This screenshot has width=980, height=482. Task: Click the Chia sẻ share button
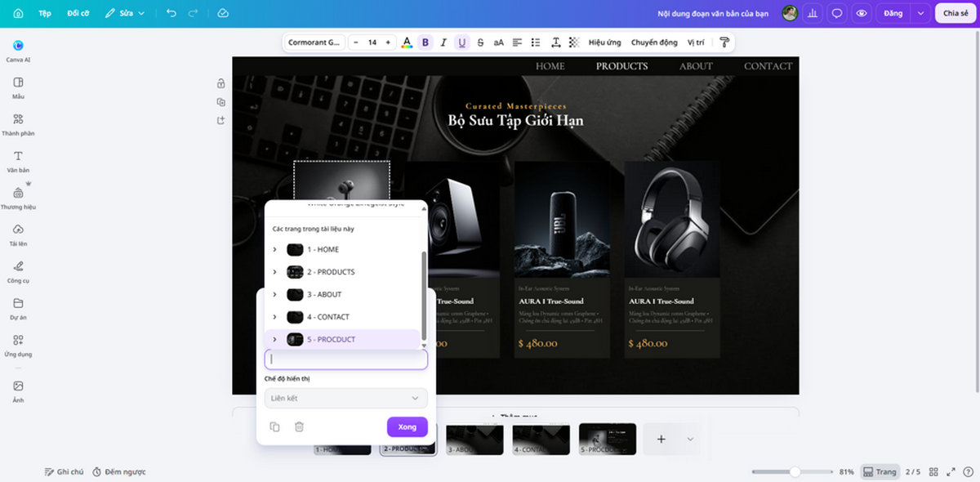click(955, 13)
